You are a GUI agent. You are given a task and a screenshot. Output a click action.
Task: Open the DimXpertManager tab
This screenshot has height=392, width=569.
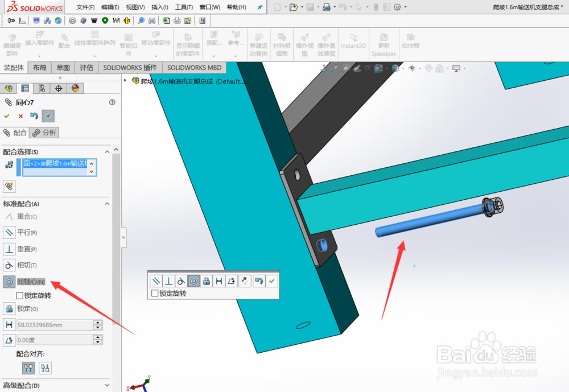[x=59, y=88]
